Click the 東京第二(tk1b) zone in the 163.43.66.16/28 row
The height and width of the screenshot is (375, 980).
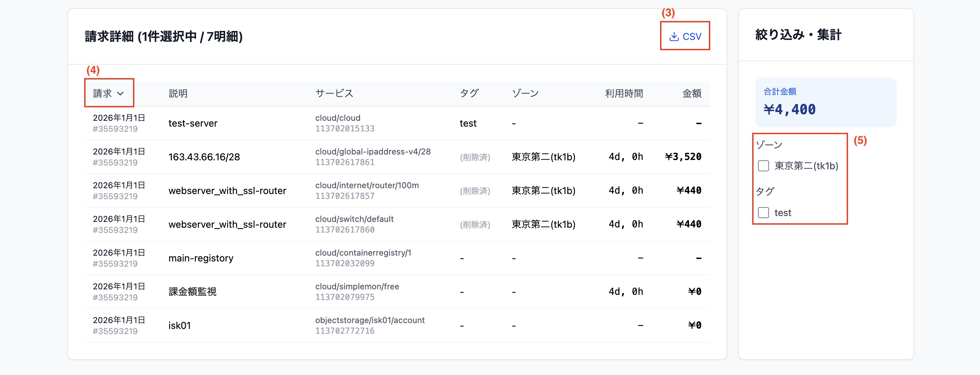pos(543,157)
